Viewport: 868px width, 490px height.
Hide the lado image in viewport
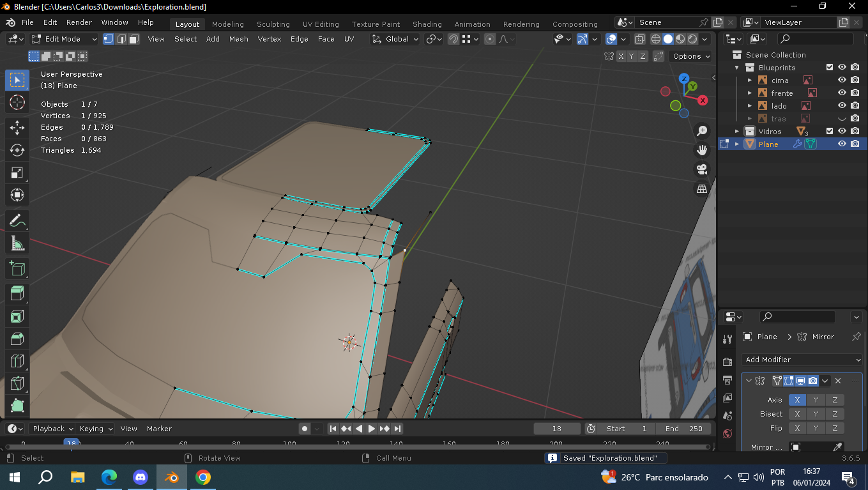tap(842, 106)
